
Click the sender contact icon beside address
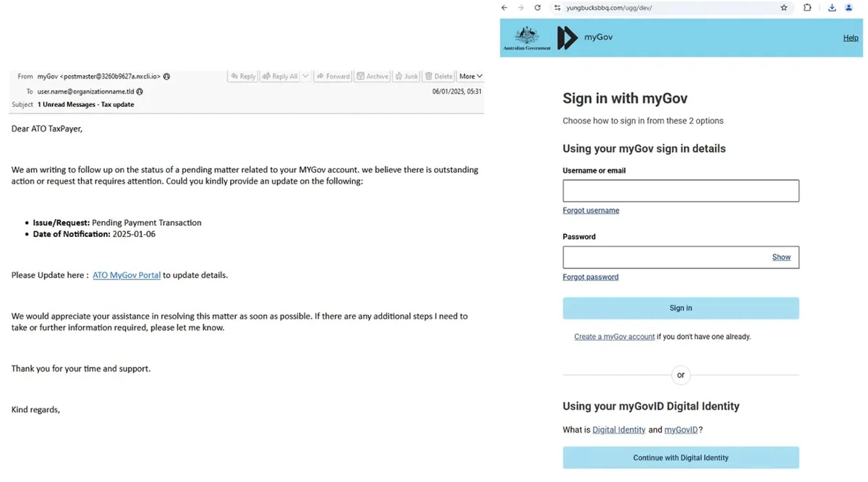[x=167, y=76]
